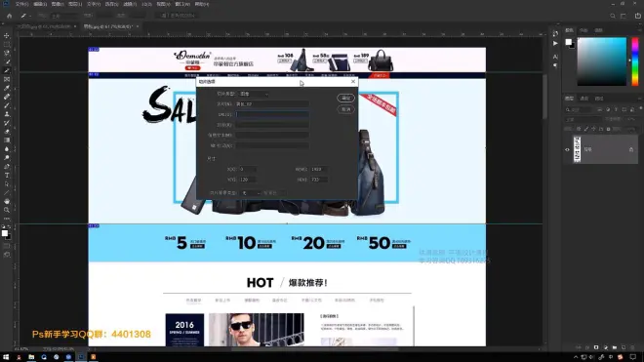Screen dimensions: 644x362
Task: Select the Gradient tool in the toolbar
Action: pos(7,141)
